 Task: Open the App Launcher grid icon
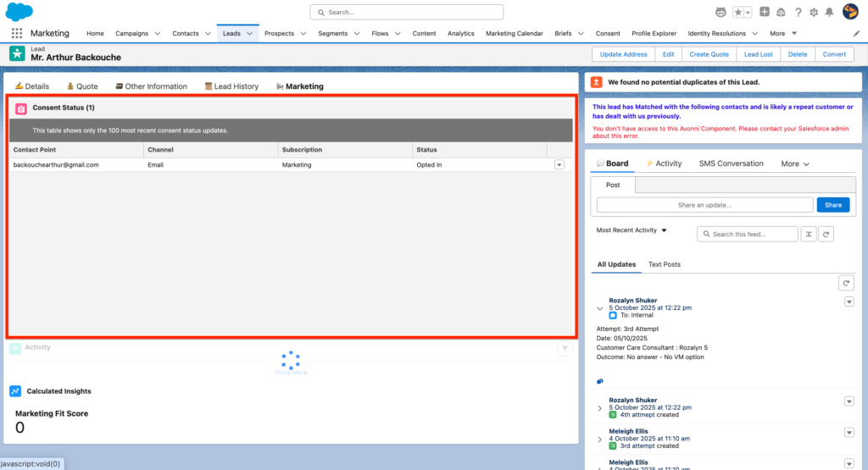17,33
